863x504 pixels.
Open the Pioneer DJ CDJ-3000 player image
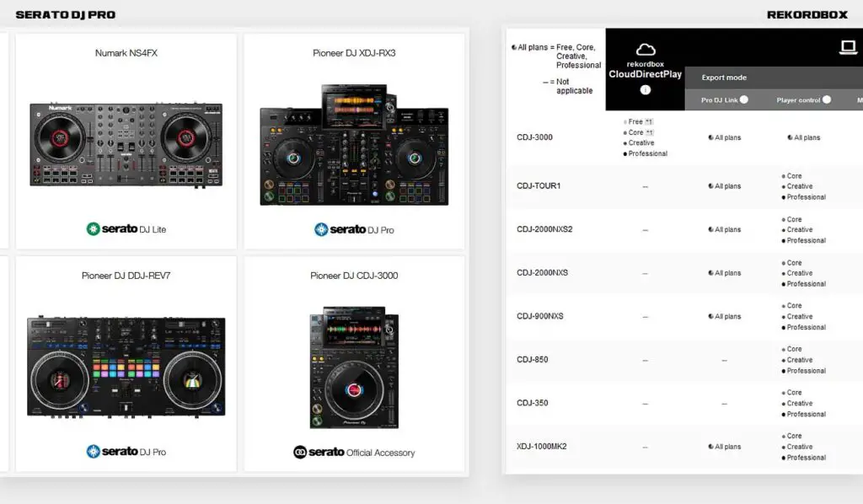pos(354,367)
